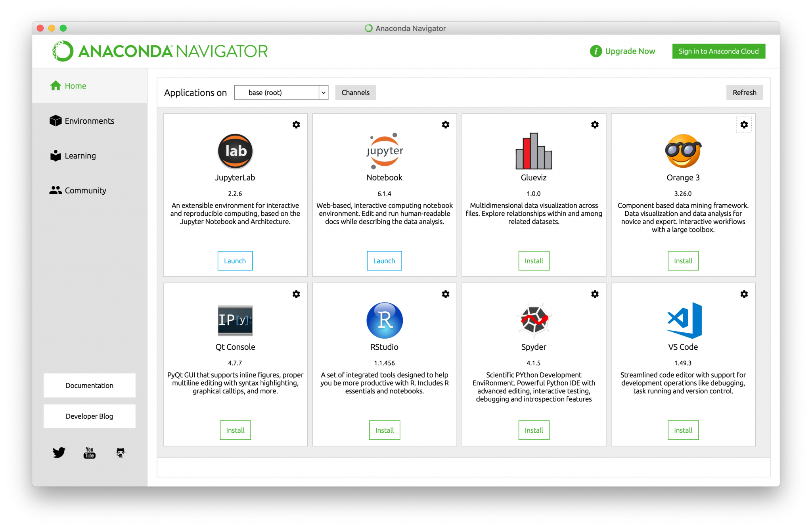The image size is (812, 529).
Task: Install RStudio
Action: pyautogui.click(x=385, y=430)
